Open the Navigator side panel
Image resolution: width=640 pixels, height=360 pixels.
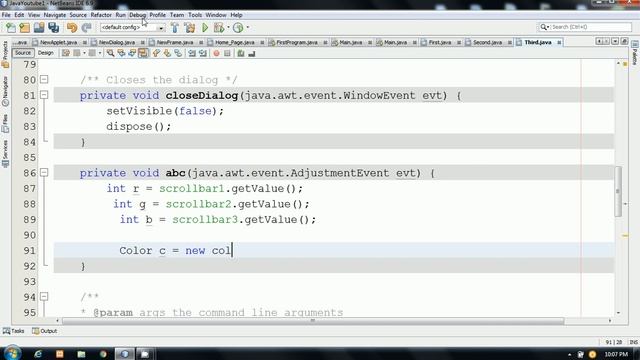[x=5, y=92]
